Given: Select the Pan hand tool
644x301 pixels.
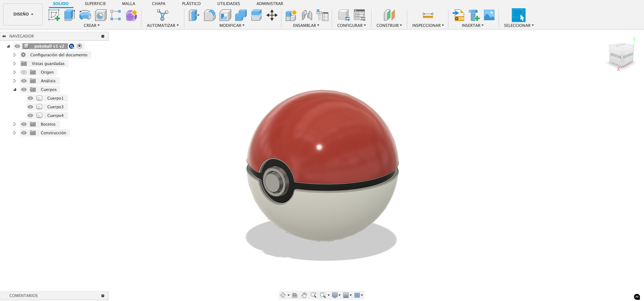Looking at the screenshot, I should click(x=304, y=295).
